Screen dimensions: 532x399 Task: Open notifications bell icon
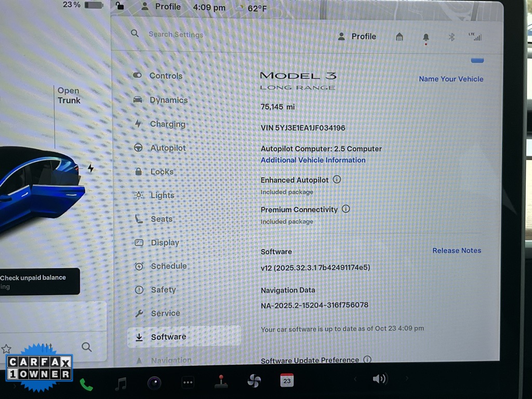coord(426,37)
